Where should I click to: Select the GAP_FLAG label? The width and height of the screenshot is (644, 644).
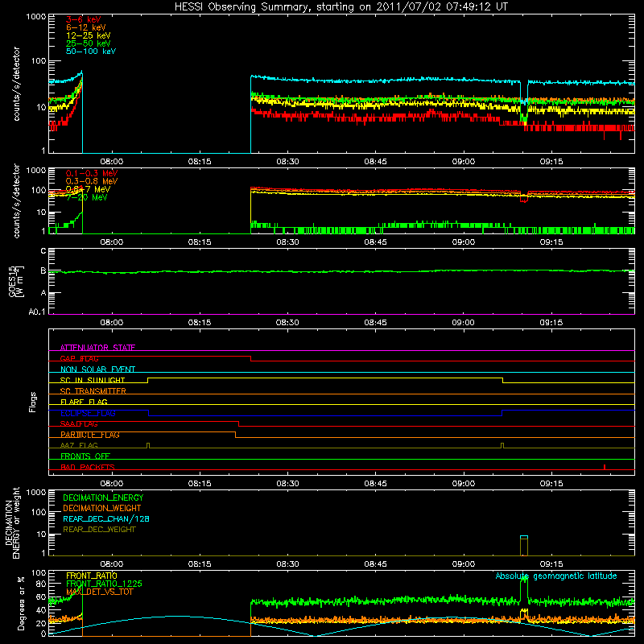[x=79, y=358]
